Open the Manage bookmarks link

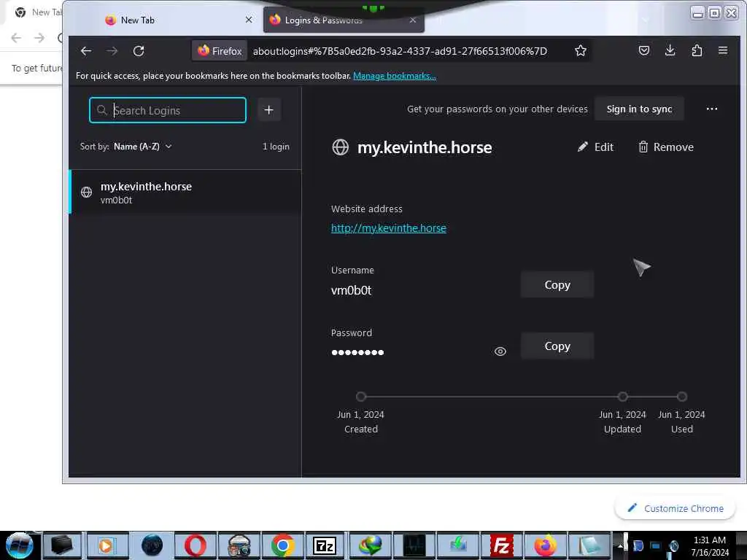click(x=395, y=76)
